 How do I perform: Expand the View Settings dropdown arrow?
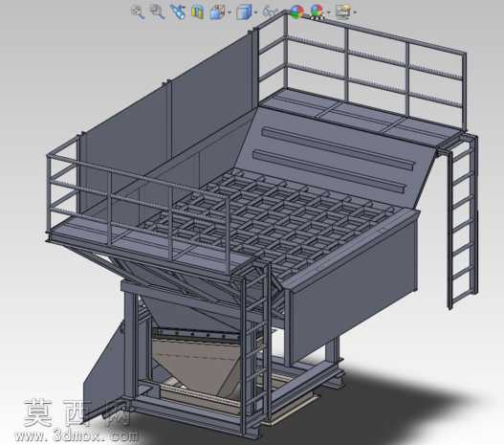pos(355,12)
